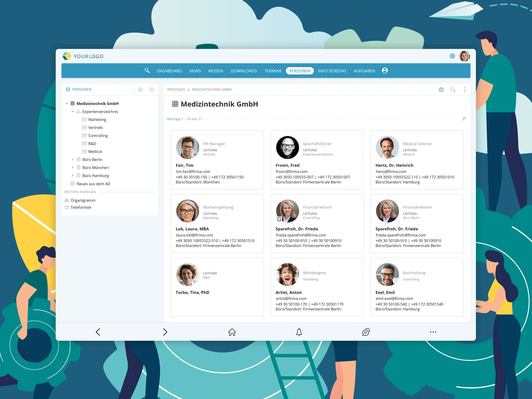Screen dimensions: 532x399
Task: Open AUFGABEN section from navigation
Action: point(364,70)
